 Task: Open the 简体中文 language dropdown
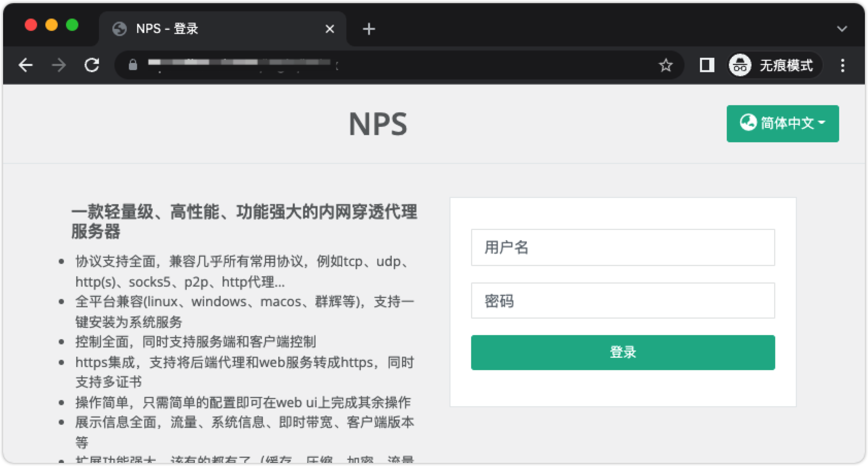coord(782,123)
